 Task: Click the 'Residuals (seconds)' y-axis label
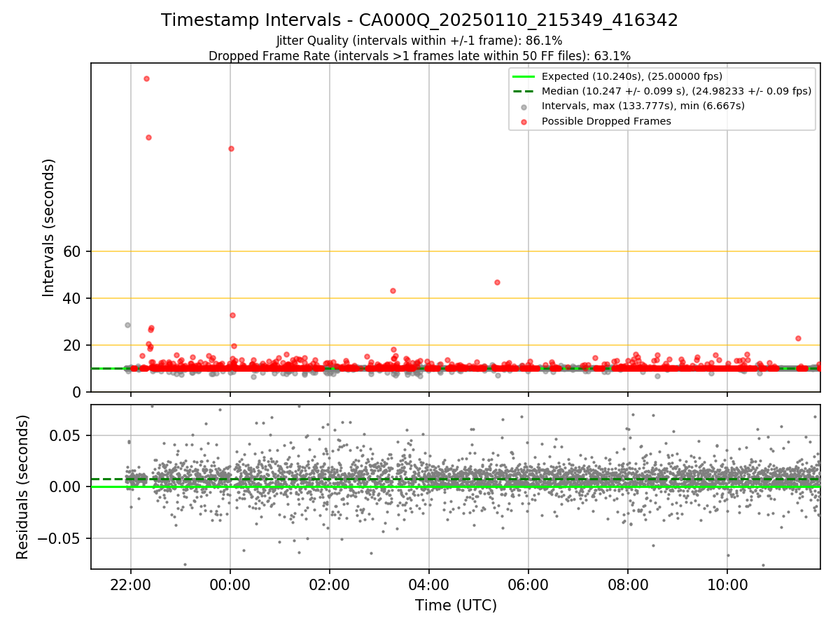tap(22, 486)
